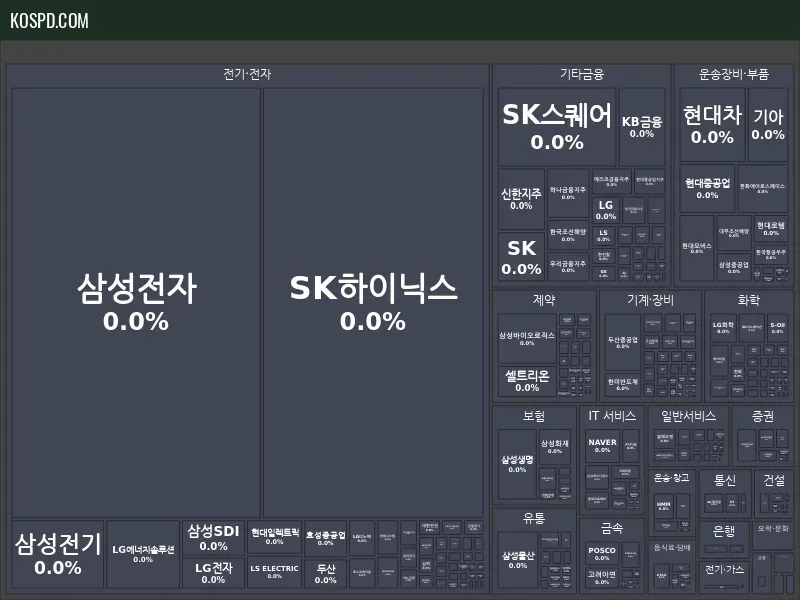Click the 유통 sector header
Viewport: 800px width, 600px height.
pyautogui.click(x=534, y=518)
